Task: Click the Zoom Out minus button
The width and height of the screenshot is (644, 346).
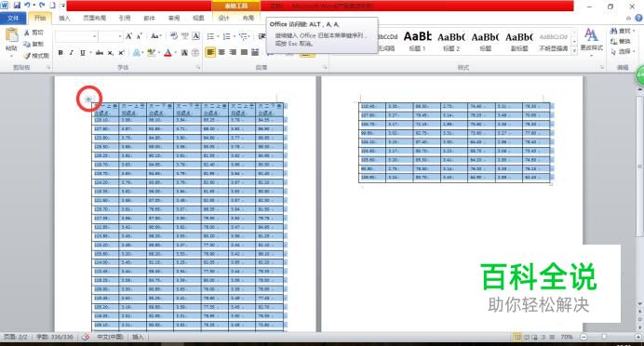Action: (584, 337)
